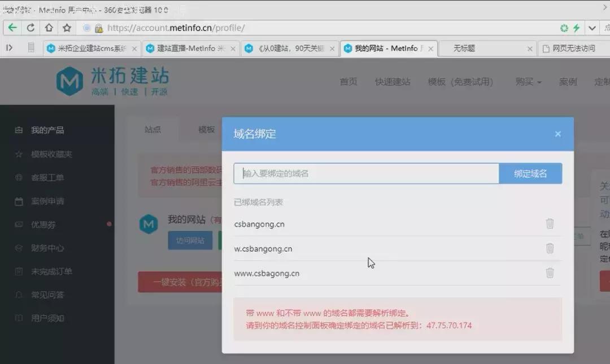Click 首页 in the top navigation
This screenshot has height=364, width=610.
(348, 82)
